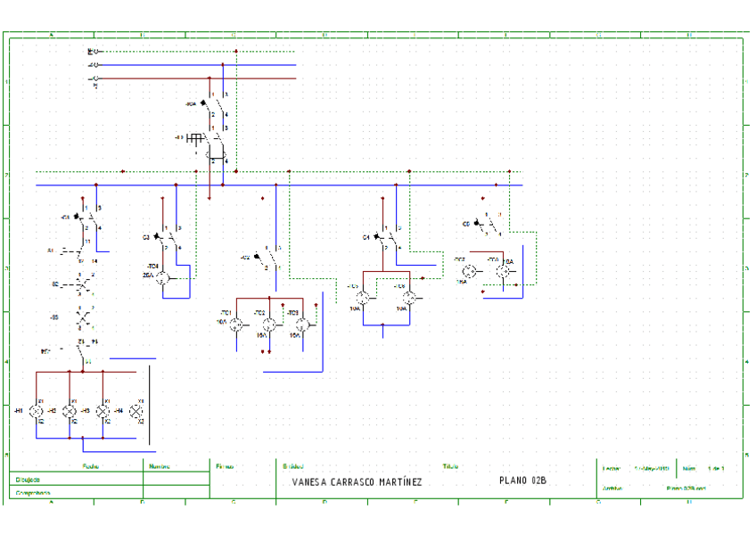Viewport: 756px width, 534px height.
Task: Select the H3 lamp symbol
Action: click(103, 410)
